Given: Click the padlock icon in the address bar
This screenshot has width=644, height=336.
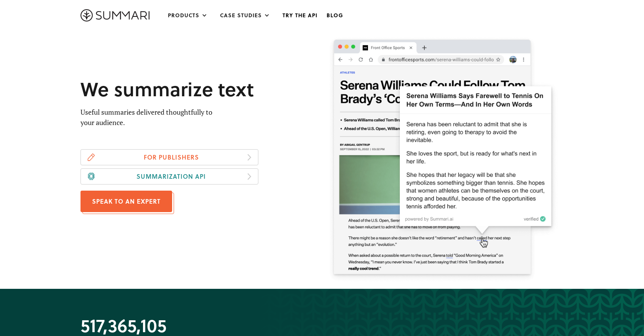Looking at the screenshot, I should (x=383, y=59).
